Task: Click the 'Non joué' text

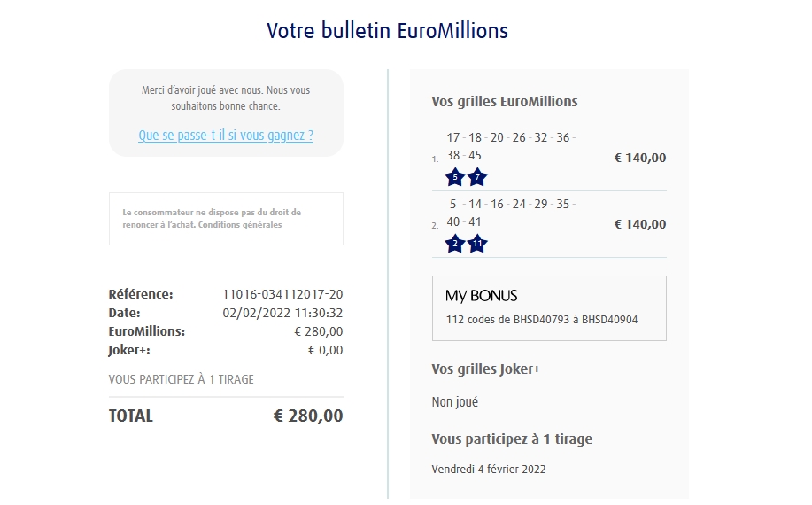Action: pyautogui.click(x=454, y=402)
